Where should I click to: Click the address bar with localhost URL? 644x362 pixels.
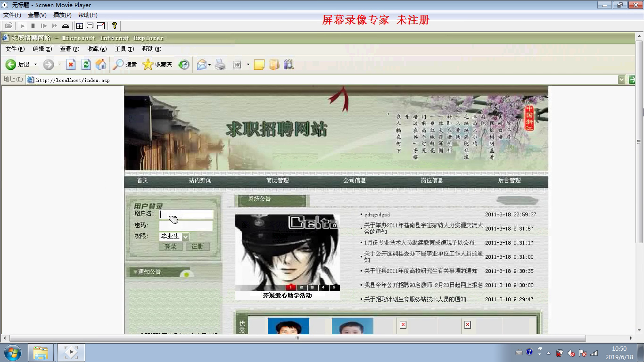(x=325, y=80)
